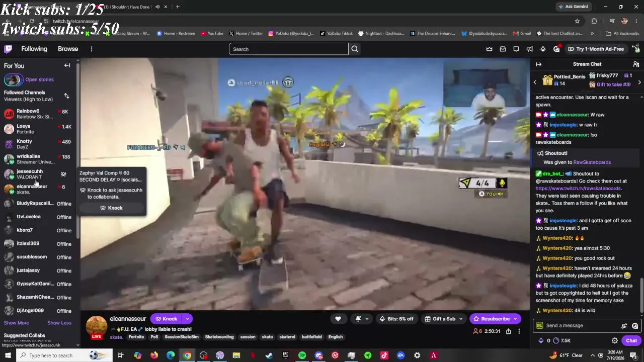The height and width of the screenshot is (362, 644).
Task: Open the user avatar menu in Twitch header
Action: (636, 49)
